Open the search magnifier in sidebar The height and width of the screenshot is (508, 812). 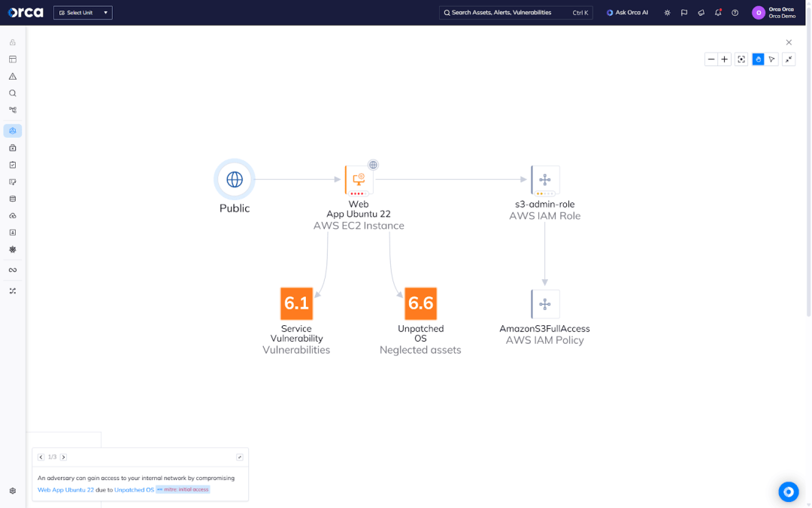pyautogui.click(x=13, y=93)
